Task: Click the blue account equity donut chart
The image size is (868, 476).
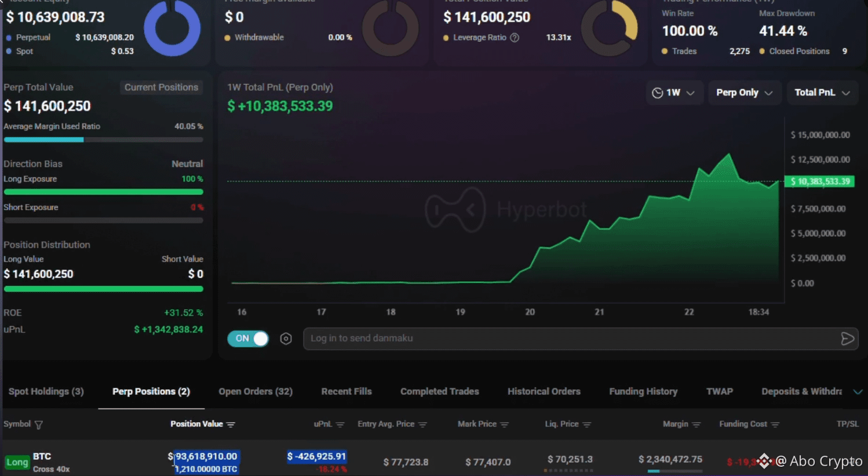Action: (172, 28)
